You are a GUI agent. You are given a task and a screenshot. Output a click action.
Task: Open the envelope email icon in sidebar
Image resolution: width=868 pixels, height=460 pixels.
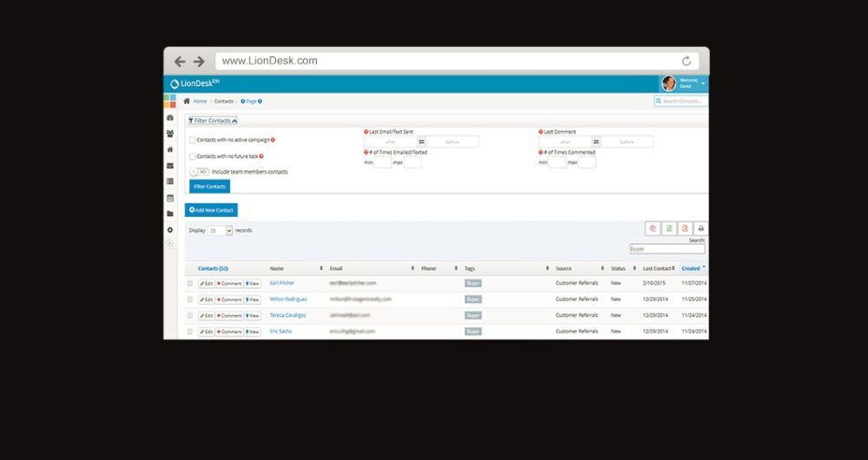pos(170,165)
